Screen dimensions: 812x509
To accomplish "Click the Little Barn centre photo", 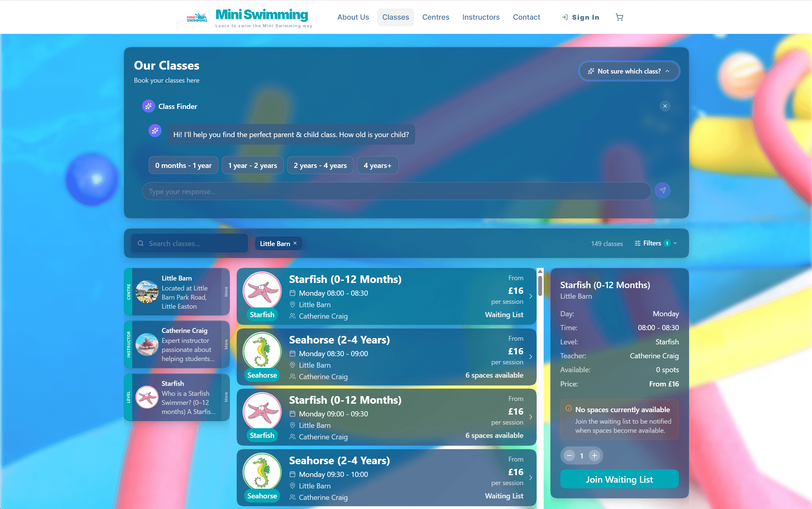I will (x=147, y=291).
